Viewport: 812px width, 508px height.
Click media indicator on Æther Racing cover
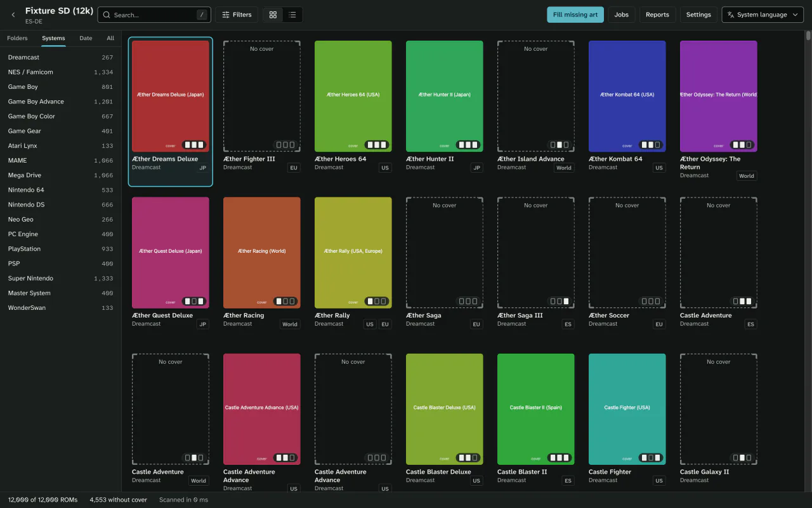click(x=285, y=301)
